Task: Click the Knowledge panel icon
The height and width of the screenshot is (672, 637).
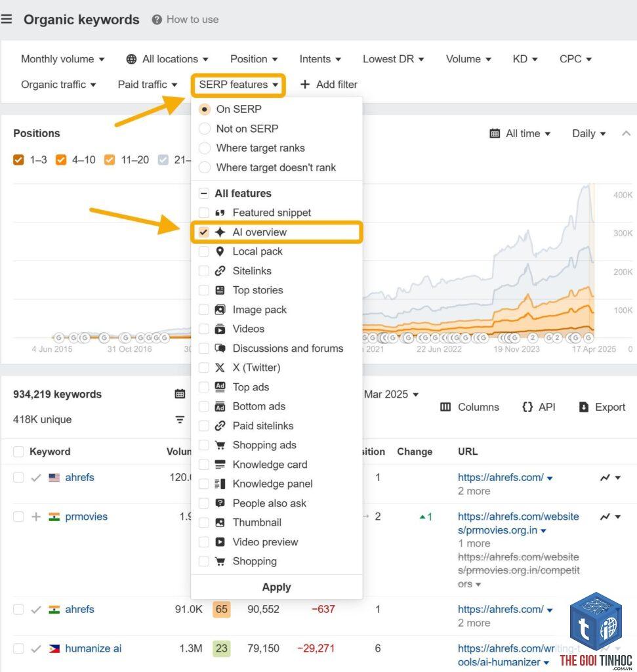Action: point(220,484)
